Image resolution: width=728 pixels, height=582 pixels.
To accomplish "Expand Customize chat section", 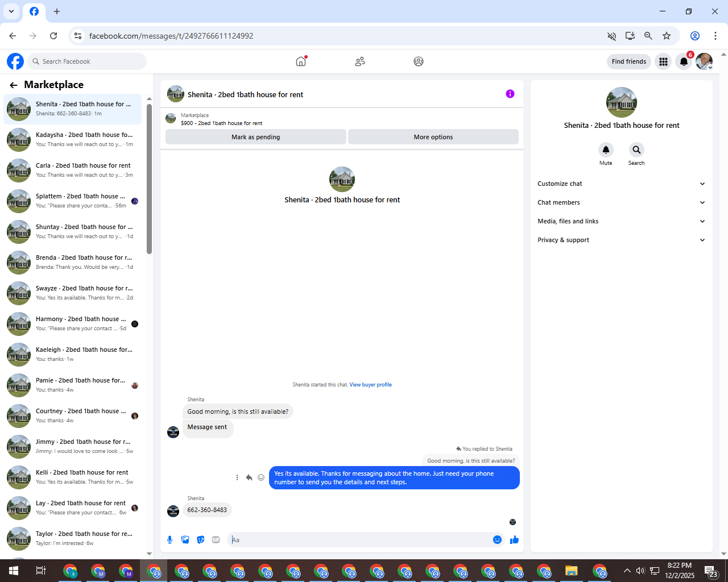I will (621, 184).
